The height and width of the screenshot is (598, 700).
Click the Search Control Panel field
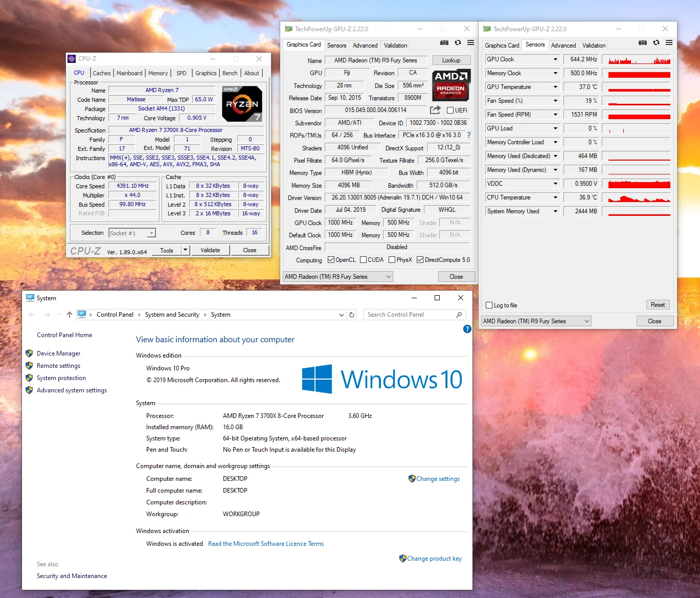coord(414,315)
